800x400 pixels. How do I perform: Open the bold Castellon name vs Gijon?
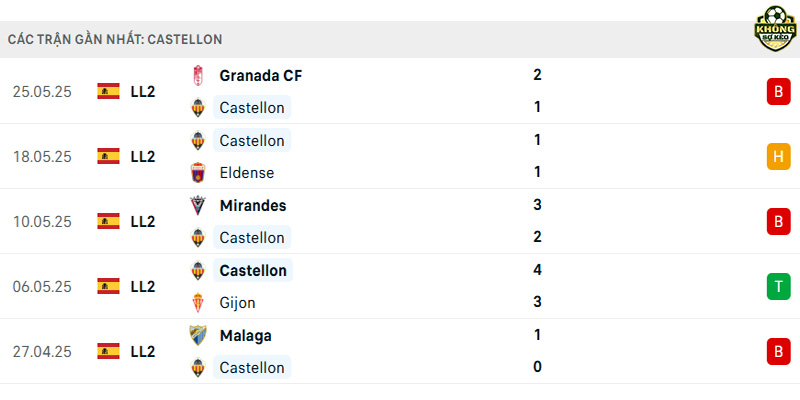click(x=253, y=270)
